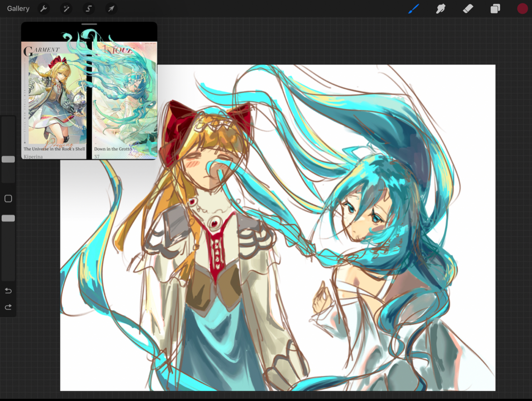Open the Layers panel
Screen dimensions: 532x401
click(x=495, y=9)
